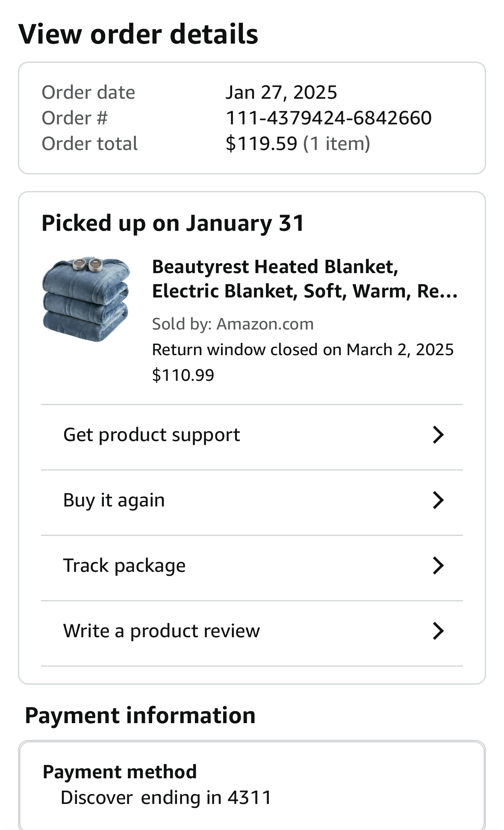Tap the Return window closed on March 2 text
This screenshot has width=504, height=830.
click(303, 350)
